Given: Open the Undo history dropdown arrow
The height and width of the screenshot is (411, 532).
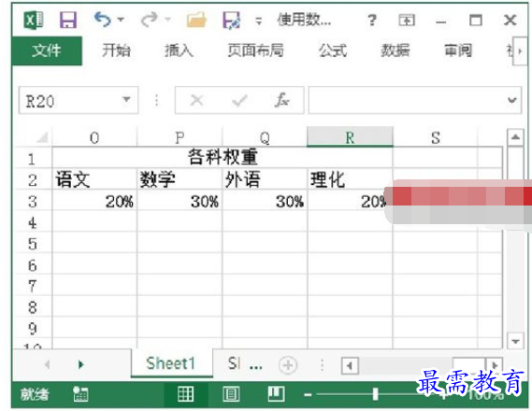Looking at the screenshot, I should (x=121, y=20).
